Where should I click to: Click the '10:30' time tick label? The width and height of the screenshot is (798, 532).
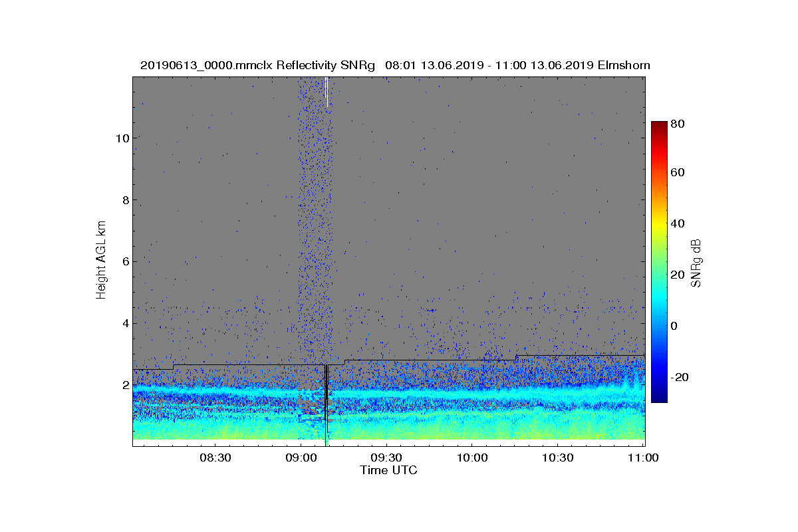[557, 458]
